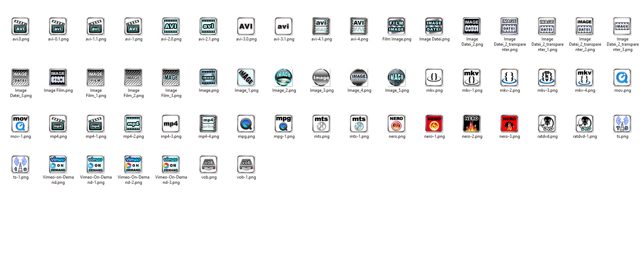This screenshot has height=279, width=644.
Task: Click the file name Image Film_3.png
Action: (171, 93)
